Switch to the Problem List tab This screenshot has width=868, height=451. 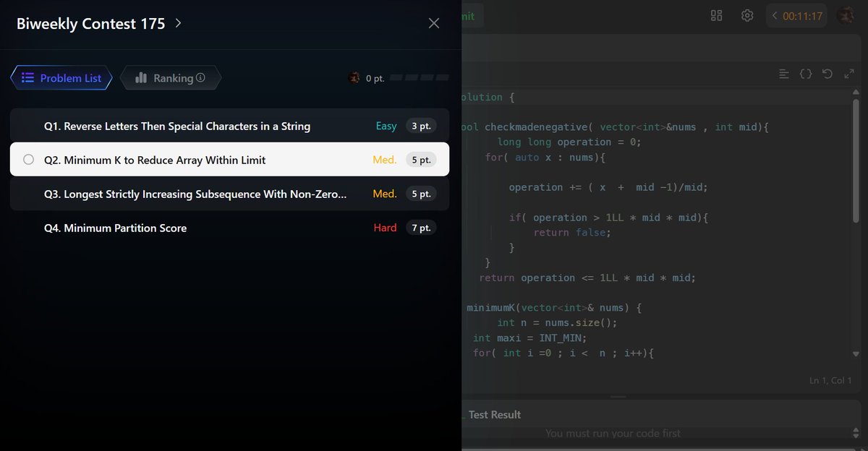coord(61,78)
